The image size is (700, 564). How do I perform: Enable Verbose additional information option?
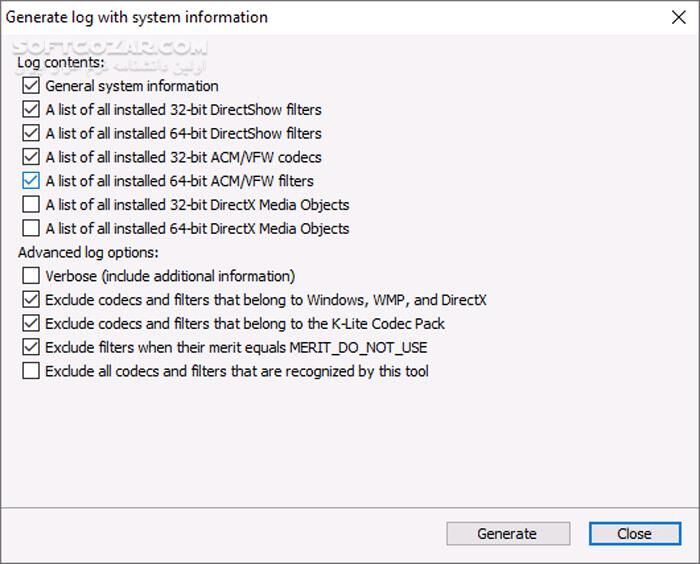(30, 276)
